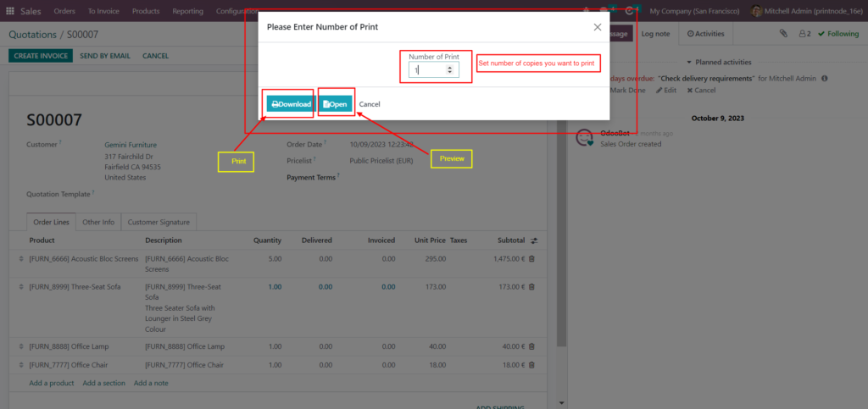This screenshot has height=409, width=868.
Task: Open the Products menu
Action: 146,11
